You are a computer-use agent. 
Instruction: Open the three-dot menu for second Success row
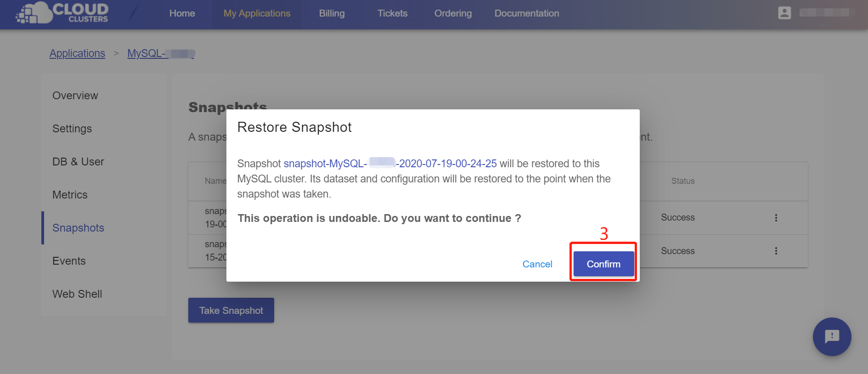pyautogui.click(x=776, y=251)
